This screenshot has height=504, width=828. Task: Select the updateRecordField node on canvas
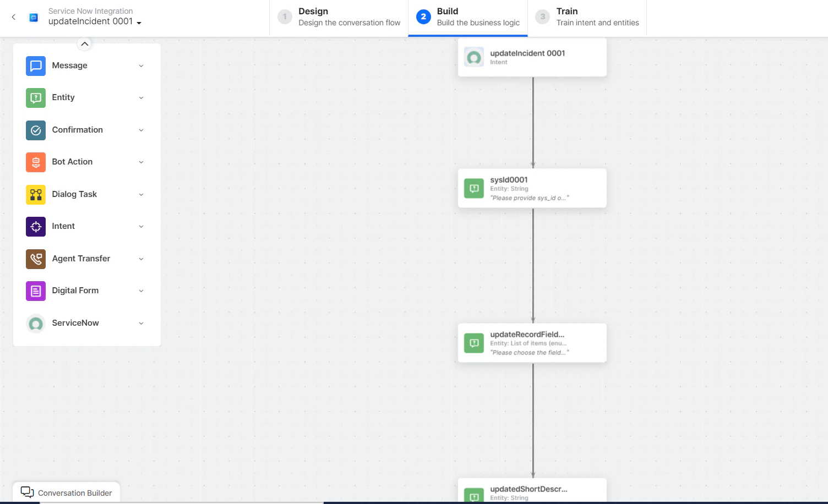[x=532, y=343]
